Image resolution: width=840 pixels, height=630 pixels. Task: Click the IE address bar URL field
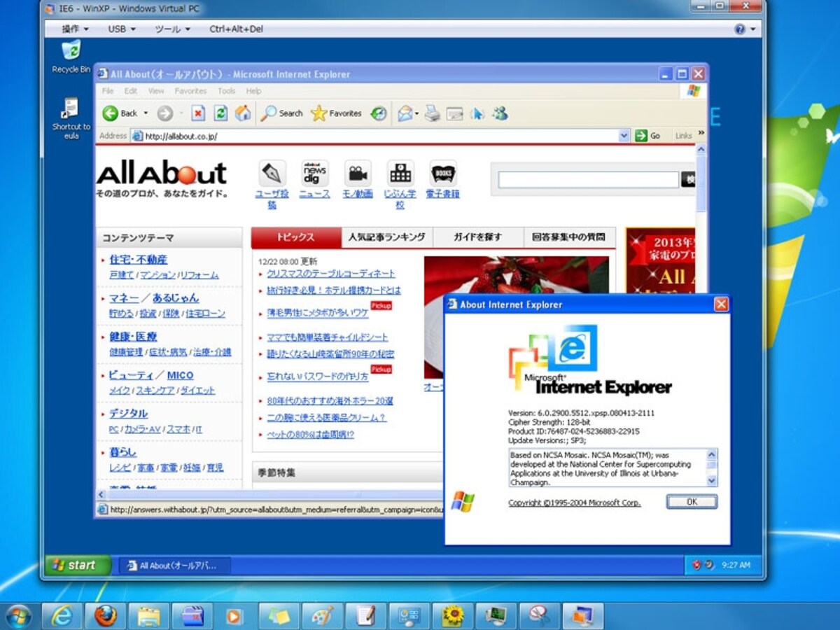[380, 136]
